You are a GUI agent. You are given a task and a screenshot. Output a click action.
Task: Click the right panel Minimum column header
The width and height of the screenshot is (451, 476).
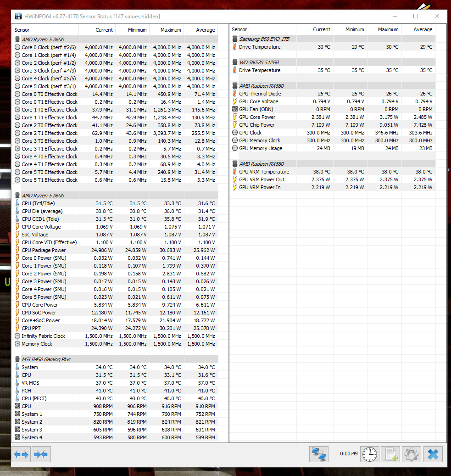351,29
